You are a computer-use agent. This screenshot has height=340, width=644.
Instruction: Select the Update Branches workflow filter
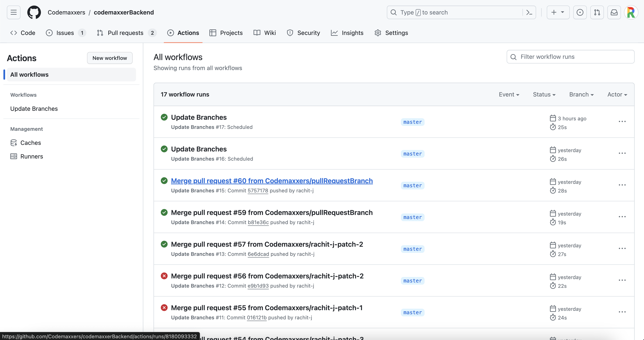coord(34,108)
